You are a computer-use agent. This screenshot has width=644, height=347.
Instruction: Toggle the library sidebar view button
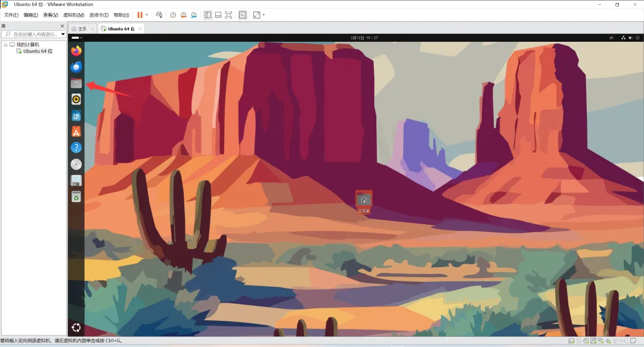(x=208, y=15)
